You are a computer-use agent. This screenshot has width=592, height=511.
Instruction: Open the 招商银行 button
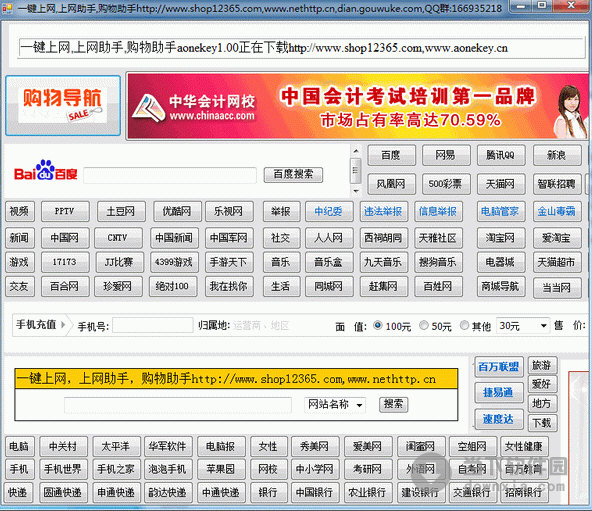point(524,492)
